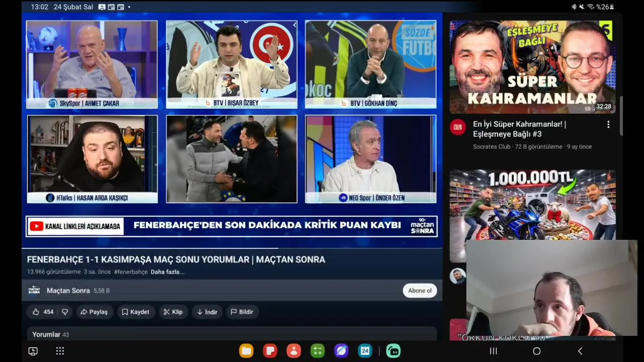
Task: Open the Yorumlar comments section
Action: tap(232, 334)
